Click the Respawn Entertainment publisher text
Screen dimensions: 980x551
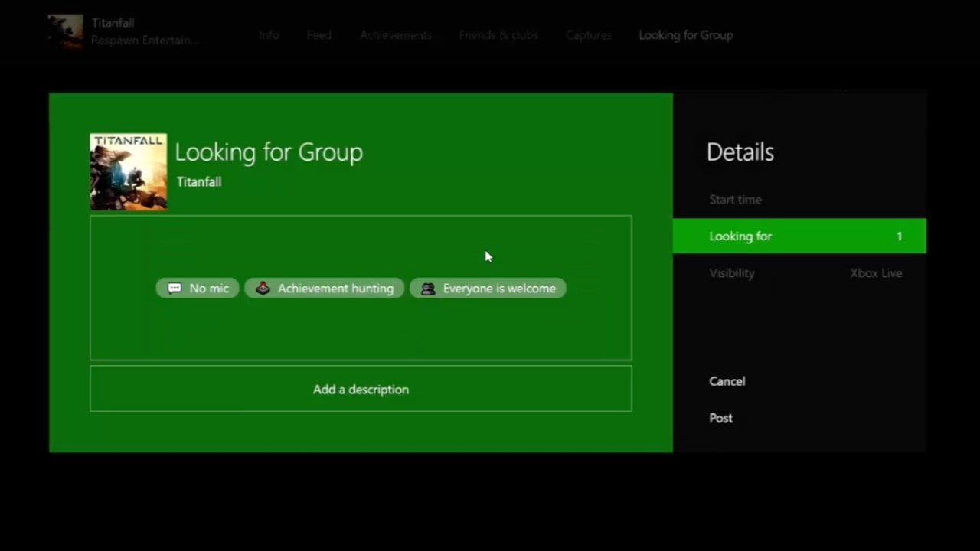[145, 40]
